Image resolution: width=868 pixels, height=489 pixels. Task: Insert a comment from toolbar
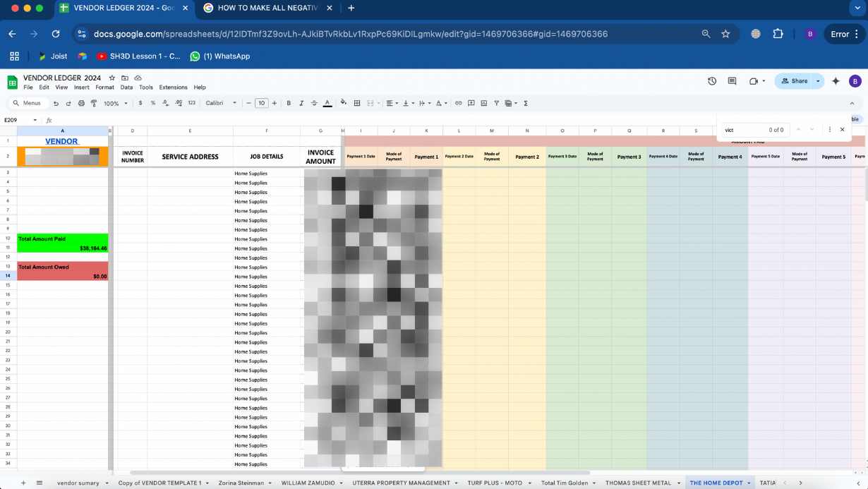tap(471, 103)
